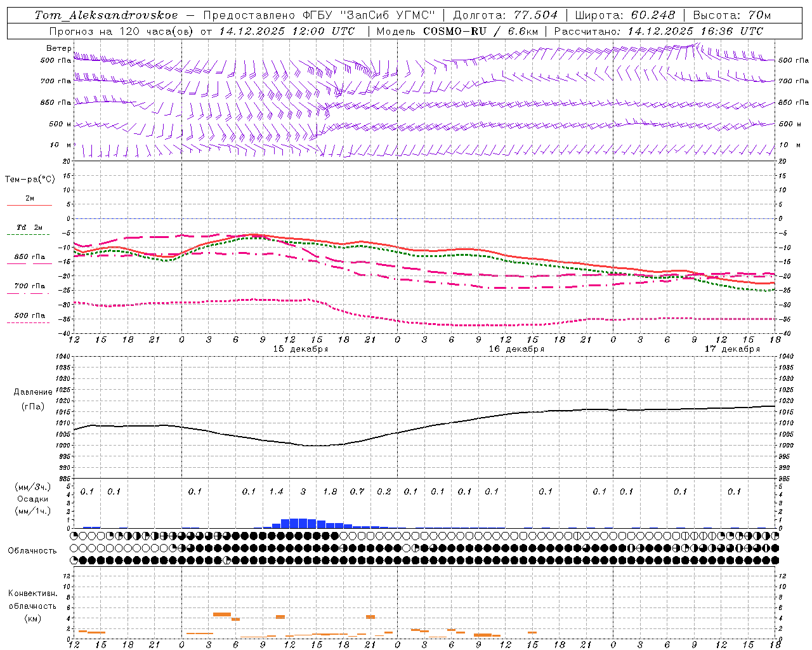Viewport: 812px width, 650px height.
Task: Click the computed time Рассчитано: 14.12.2025 16:36 UTC
Action: 658,31
